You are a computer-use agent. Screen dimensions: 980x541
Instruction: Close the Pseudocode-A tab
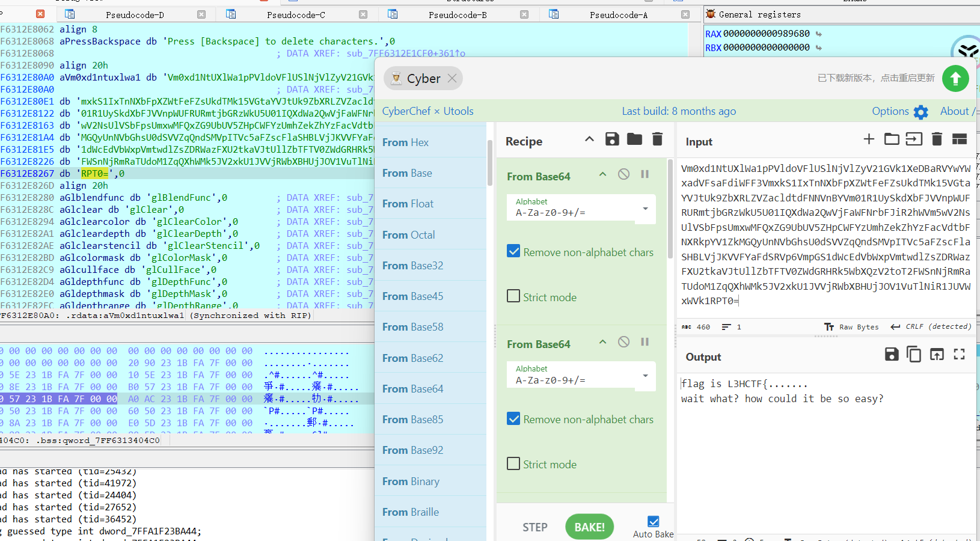[x=685, y=14]
